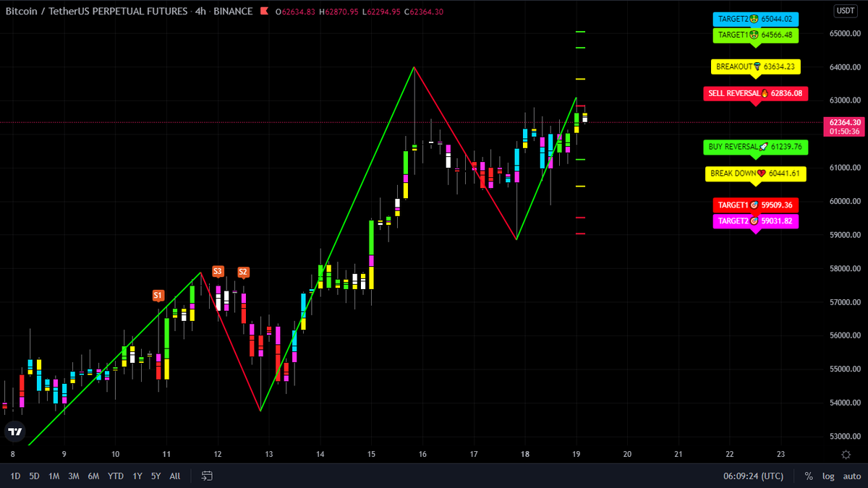Click the BUY REVERSAL 61239.76 label
This screenshot has height=488, width=868.
[756, 147]
